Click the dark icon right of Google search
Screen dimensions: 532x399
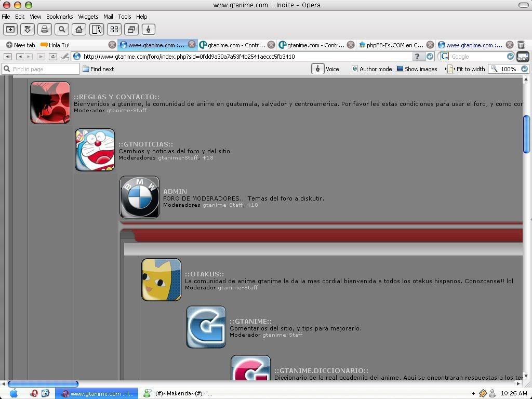point(523,57)
